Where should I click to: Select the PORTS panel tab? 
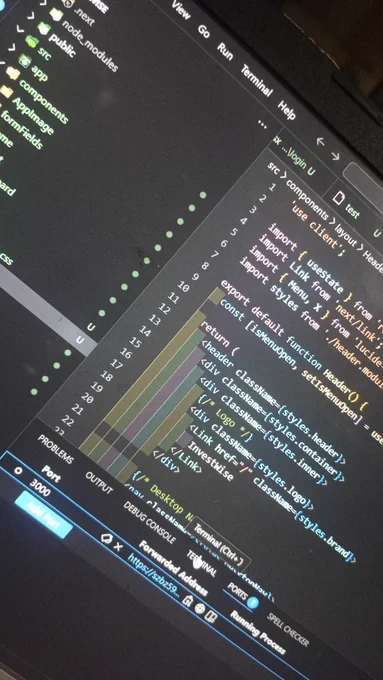[238, 591]
